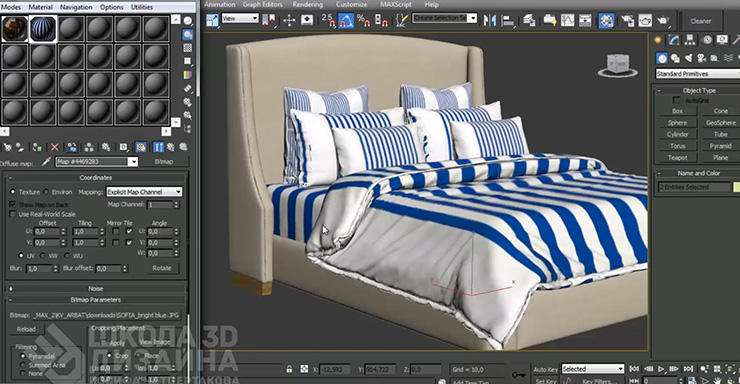Image resolution: width=740 pixels, height=384 pixels.
Task: Click the Pick Material eyedropper icon
Action: tap(46, 162)
